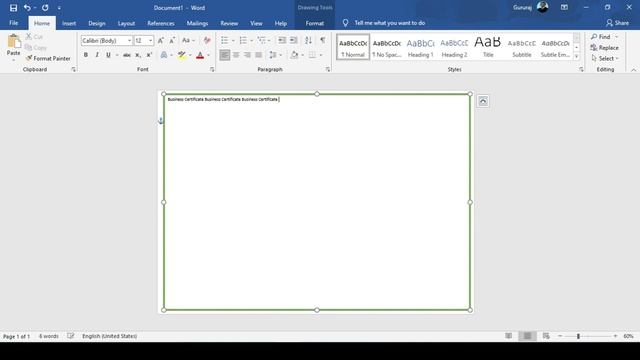Increase font size with Grow Font
This screenshot has width=640, height=360.
[161, 40]
